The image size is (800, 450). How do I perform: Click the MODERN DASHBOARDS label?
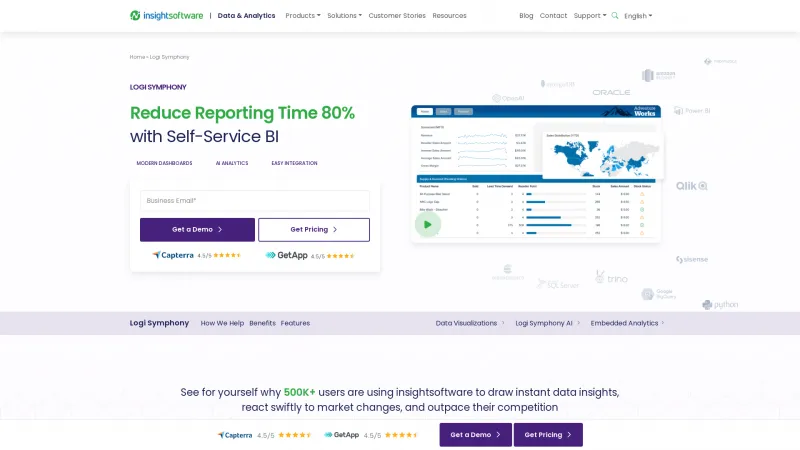[x=164, y=163]
